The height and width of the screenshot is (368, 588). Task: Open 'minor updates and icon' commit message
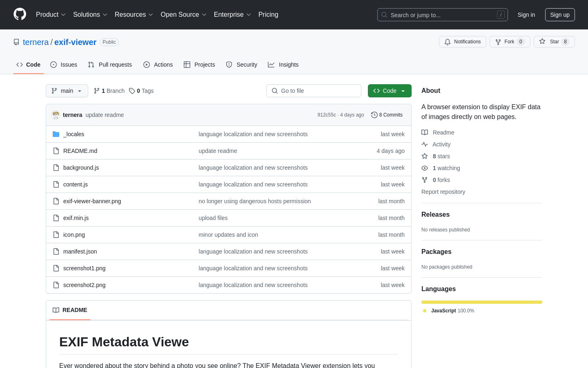click(x=228, y=235)
